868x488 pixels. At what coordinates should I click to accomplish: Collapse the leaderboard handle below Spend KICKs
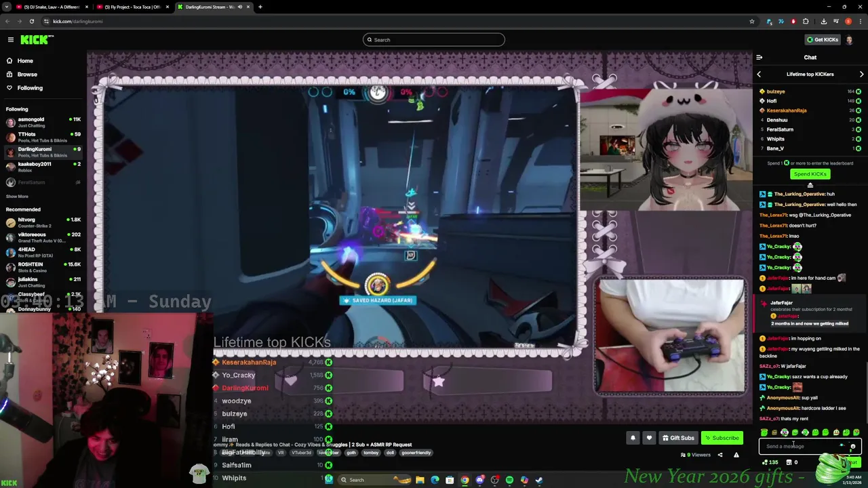click(x=810, y=185)
